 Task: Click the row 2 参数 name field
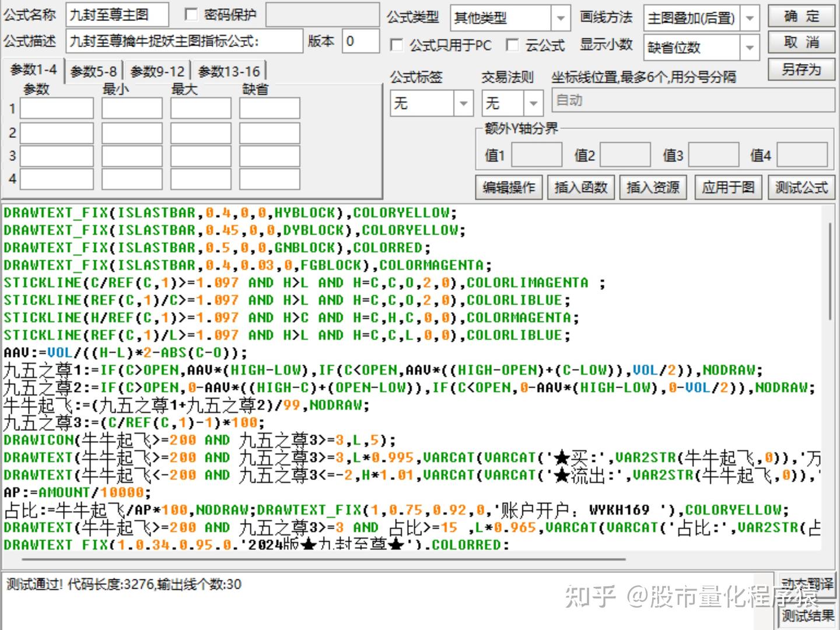[x=57, y=133]
